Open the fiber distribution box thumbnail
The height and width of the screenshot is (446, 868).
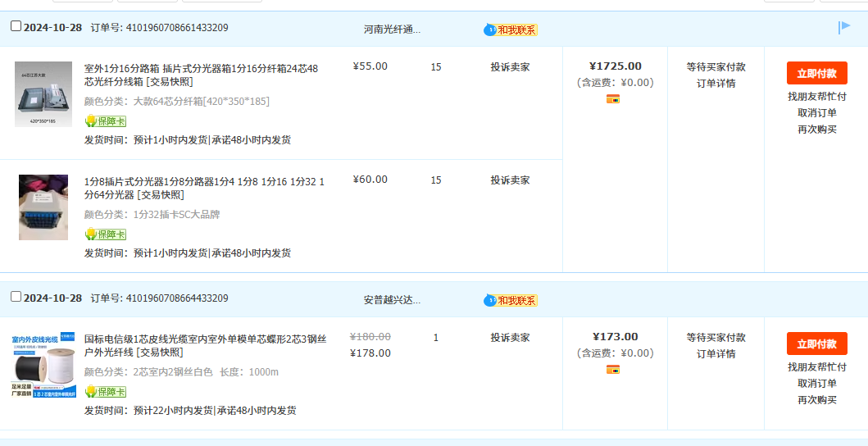point(43,93)
